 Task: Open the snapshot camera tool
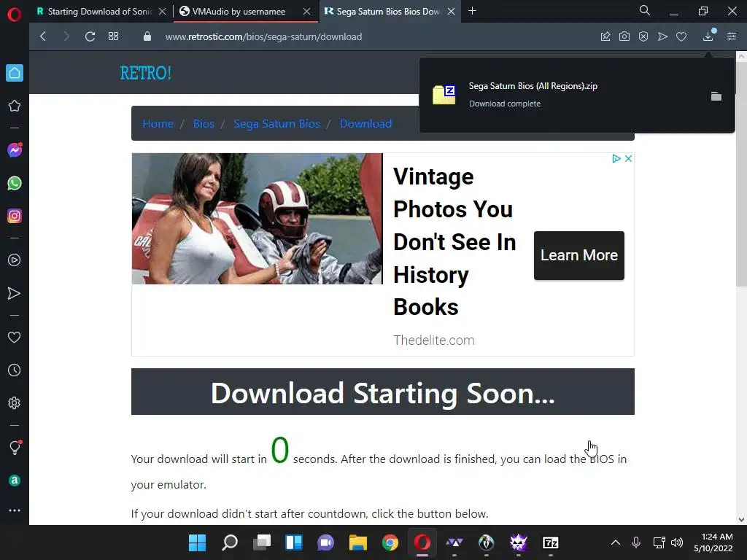tap(624, 36)
